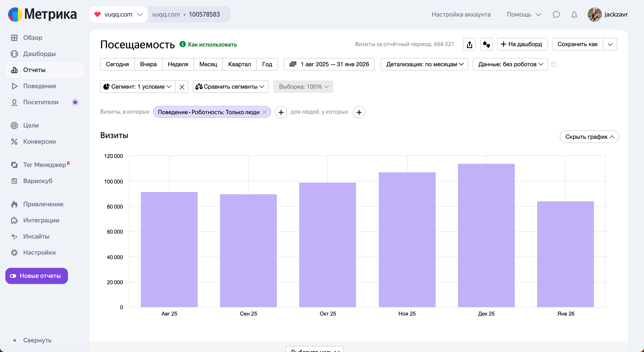Open the notifications bell
The image size is (644, 352).
pyautogui.click(x=574, y=15)
